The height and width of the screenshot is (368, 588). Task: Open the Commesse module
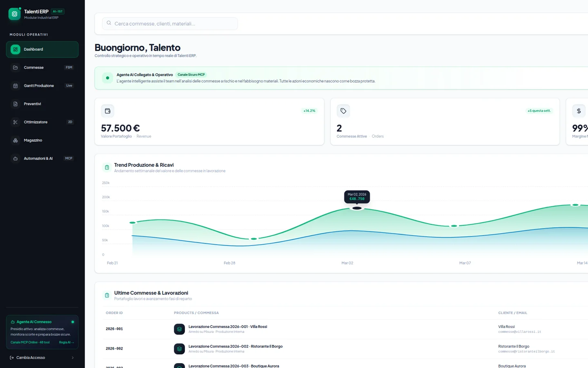pyautogui.click(x=42, y=67)
